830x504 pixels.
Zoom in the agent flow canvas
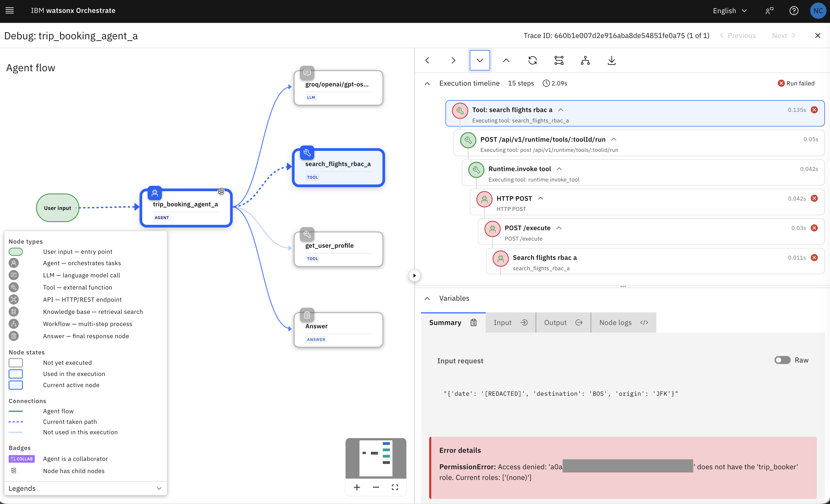[357, 487]
